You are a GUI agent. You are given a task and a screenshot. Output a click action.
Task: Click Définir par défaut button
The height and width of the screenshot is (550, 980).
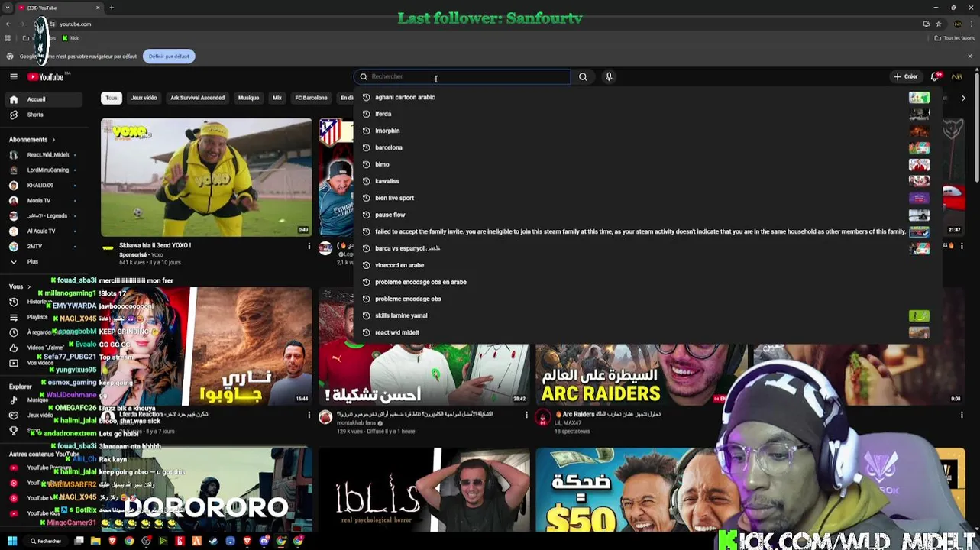tap(169, 56)
